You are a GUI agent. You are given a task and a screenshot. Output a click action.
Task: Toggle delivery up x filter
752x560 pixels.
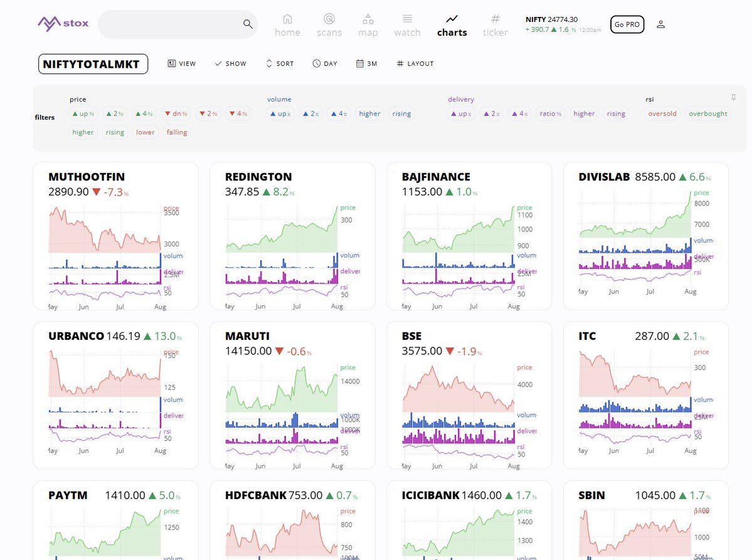click(x=462, y=114)
